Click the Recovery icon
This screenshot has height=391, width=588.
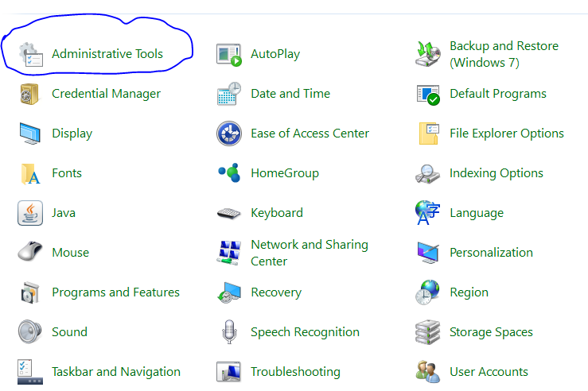point(229,293)
